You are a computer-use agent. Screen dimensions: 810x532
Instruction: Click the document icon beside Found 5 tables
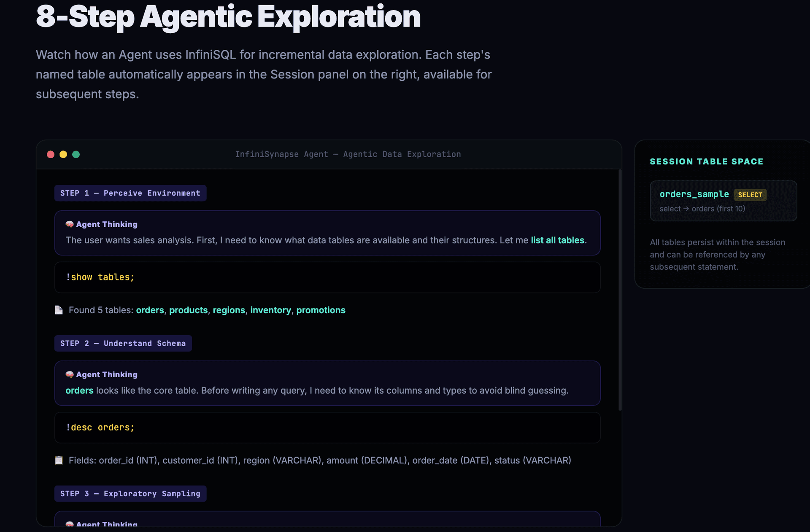pos(59,310)
